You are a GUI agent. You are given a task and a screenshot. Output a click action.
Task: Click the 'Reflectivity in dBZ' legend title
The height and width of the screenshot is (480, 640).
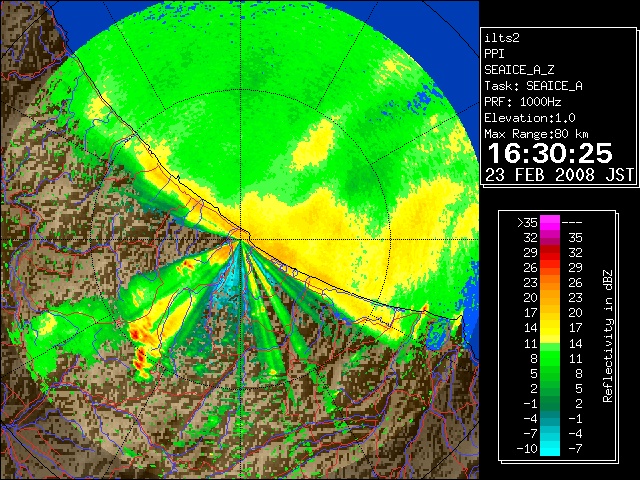click(608, 336)
